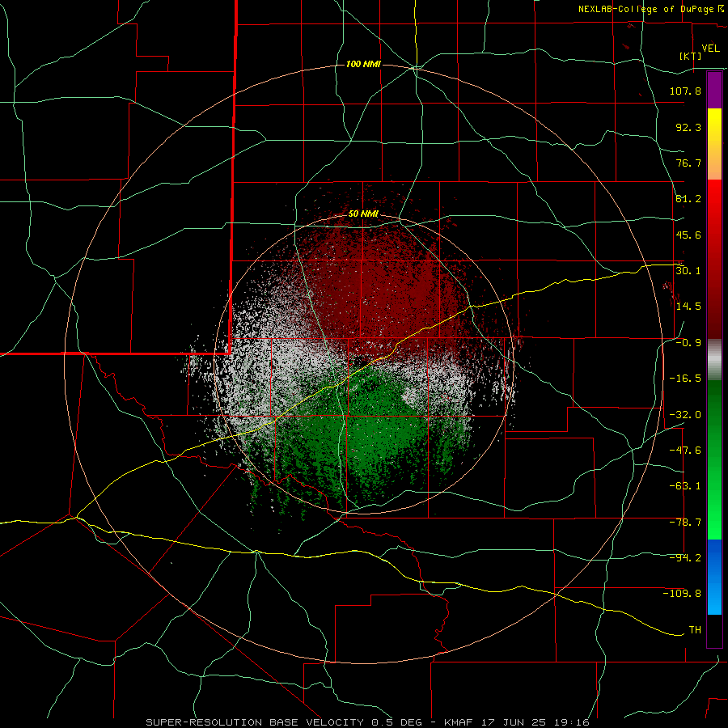Select the -94.2 scale value
This screenshot has width=728, height=728.
click(x=685, y=557)
